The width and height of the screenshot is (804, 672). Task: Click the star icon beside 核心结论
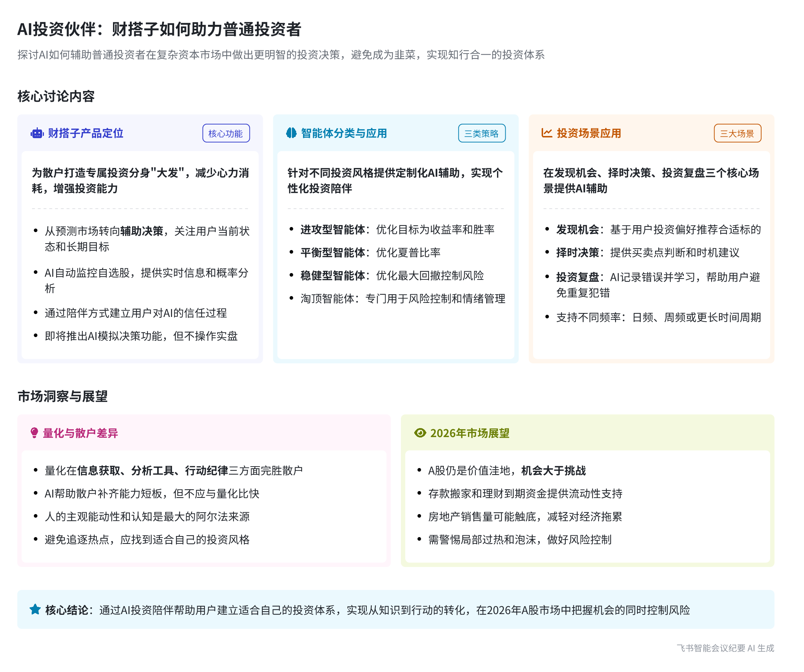pos(35,609)
